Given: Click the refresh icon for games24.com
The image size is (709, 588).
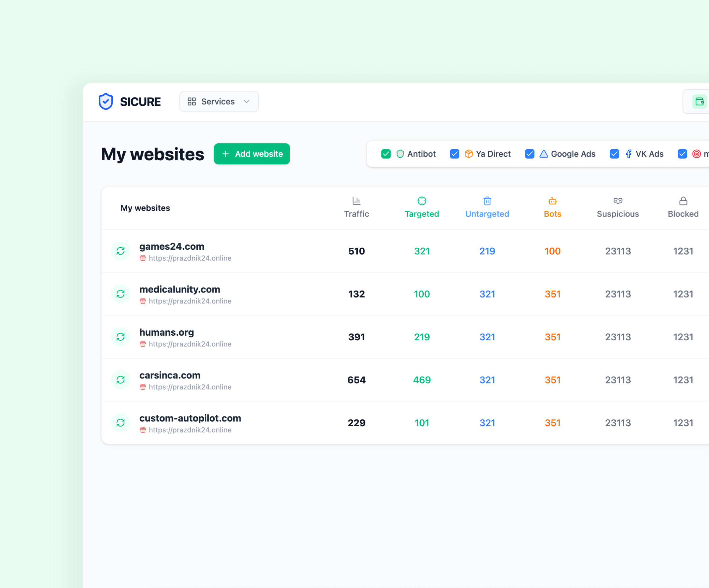Looking at the screenshot, I should (121, 251).
